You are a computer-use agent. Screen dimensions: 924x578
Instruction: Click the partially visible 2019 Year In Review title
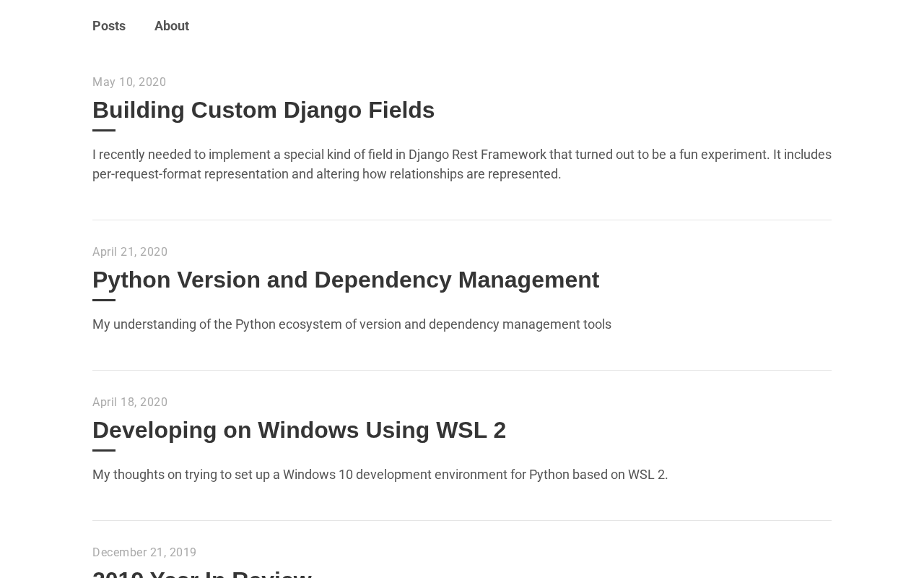[202, 573]
